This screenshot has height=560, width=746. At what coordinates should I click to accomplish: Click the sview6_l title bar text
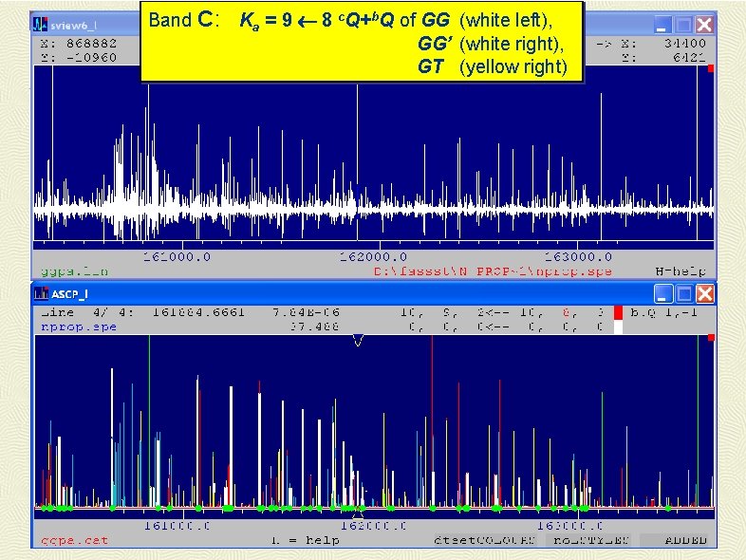click(x=74, y=26)
